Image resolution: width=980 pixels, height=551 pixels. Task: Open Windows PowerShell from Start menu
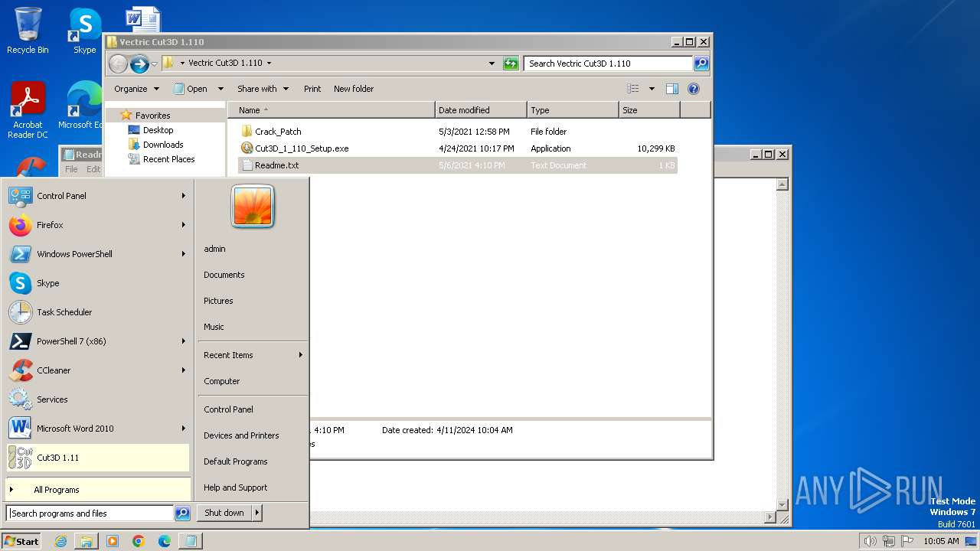98,254
